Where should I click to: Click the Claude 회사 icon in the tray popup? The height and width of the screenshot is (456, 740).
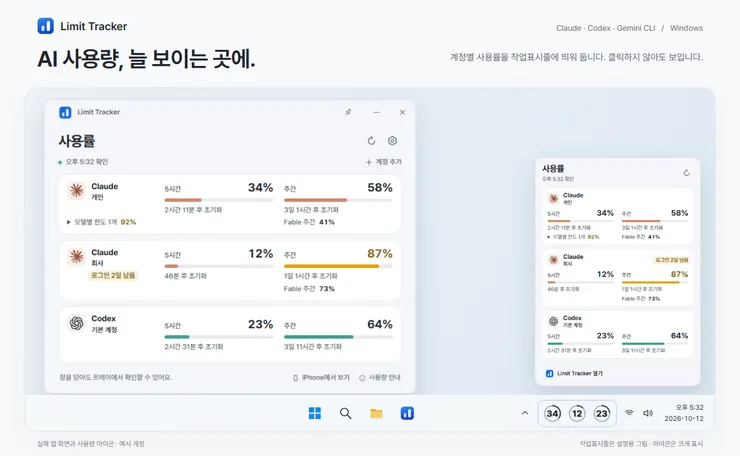[553, 260]
